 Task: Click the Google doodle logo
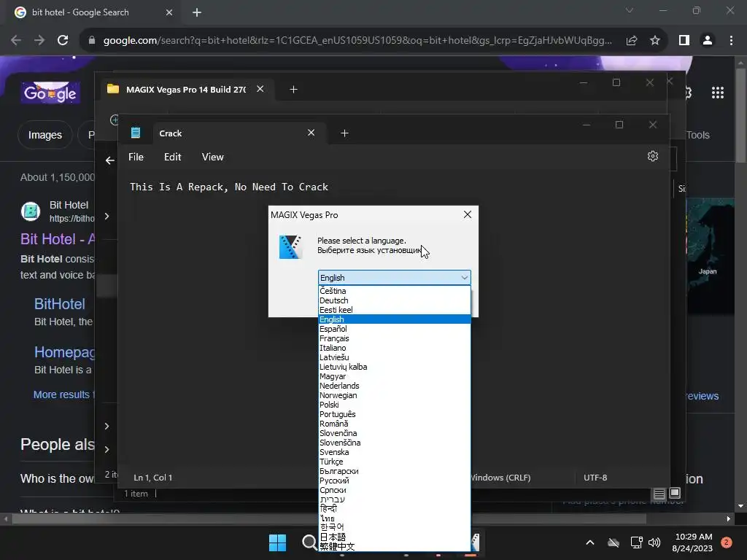pyautogui.click(x=50, y=93)
